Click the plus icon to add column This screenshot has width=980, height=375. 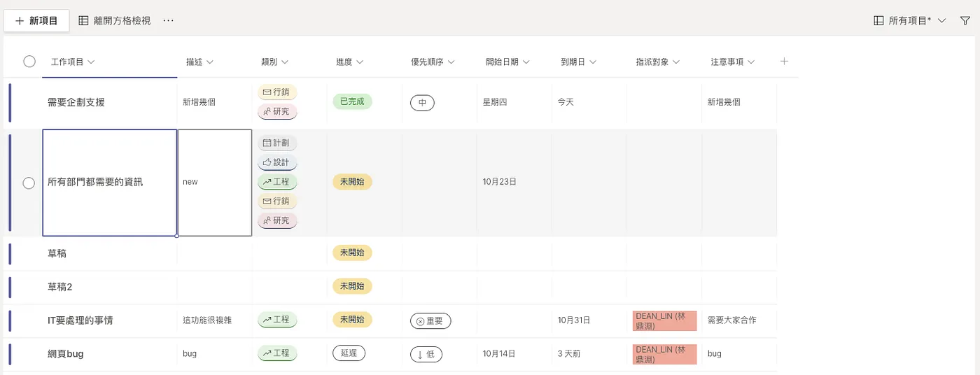pos(784,62)
